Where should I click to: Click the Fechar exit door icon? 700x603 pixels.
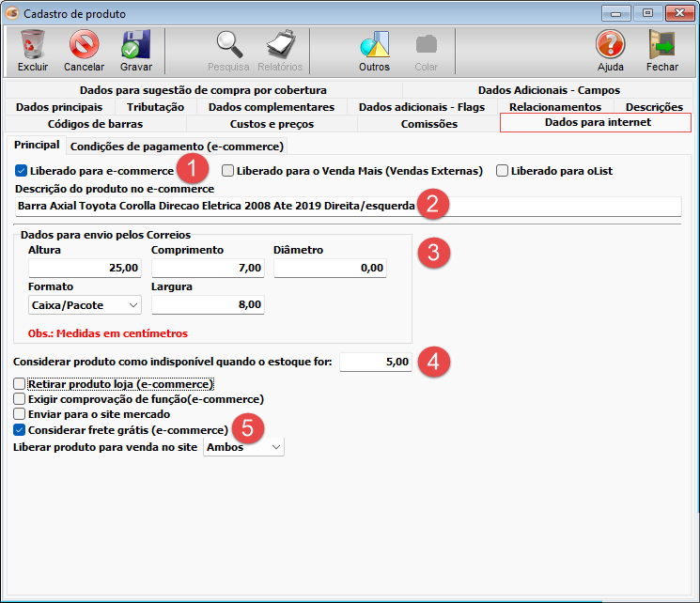click(661, 44)
